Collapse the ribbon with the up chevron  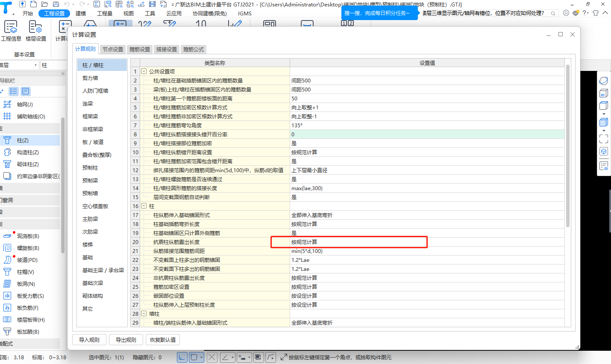605,13
